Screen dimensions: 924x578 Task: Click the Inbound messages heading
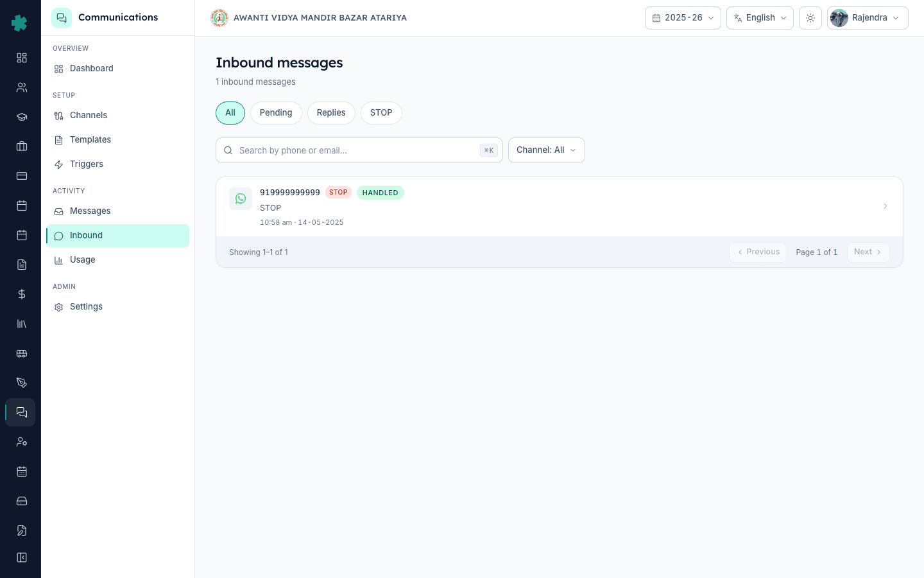[279, 63]
